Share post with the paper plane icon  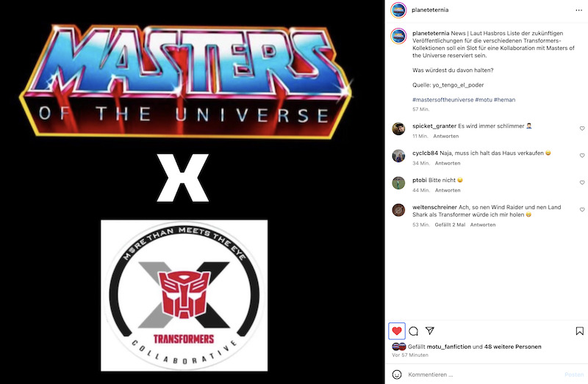(430, 330)
